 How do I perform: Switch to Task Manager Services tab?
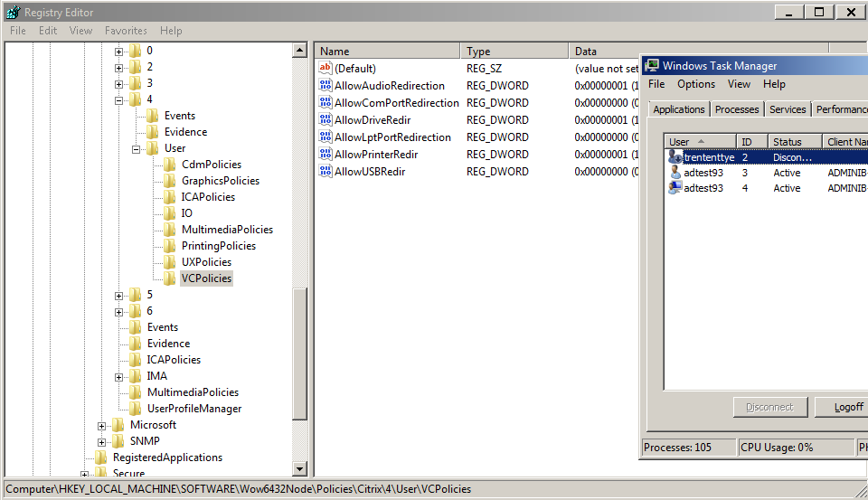point(788,109)
